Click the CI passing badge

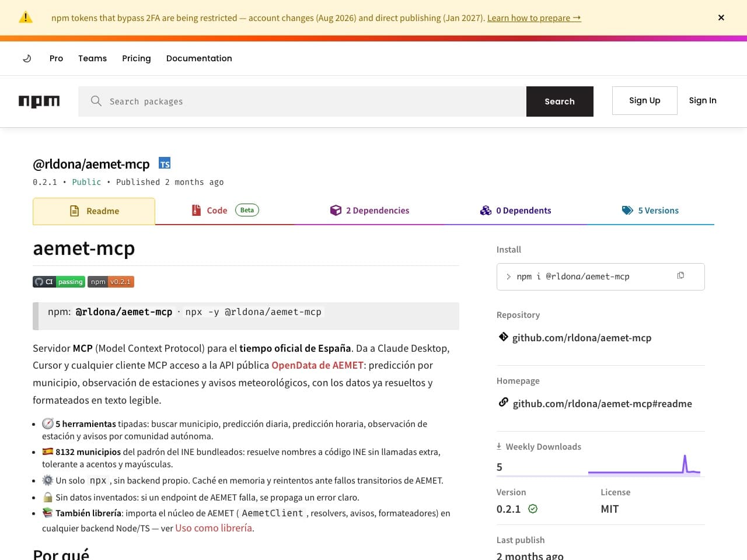(x=59, y=282)
